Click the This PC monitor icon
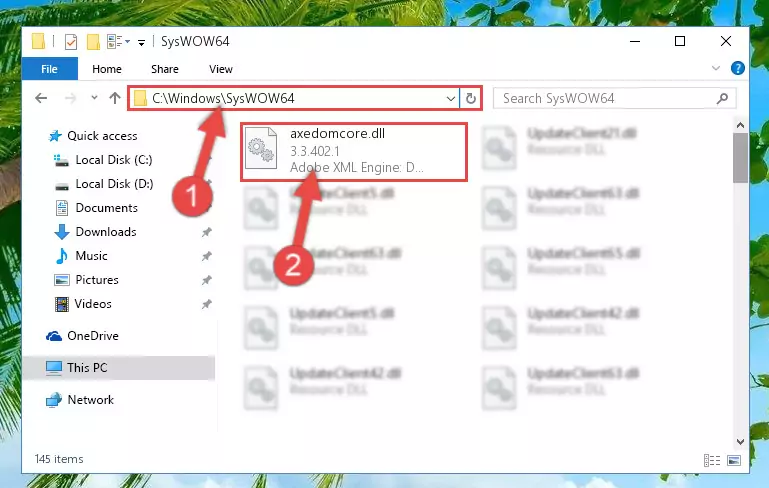Screen dimensions: 769x488 pos(54,368)
